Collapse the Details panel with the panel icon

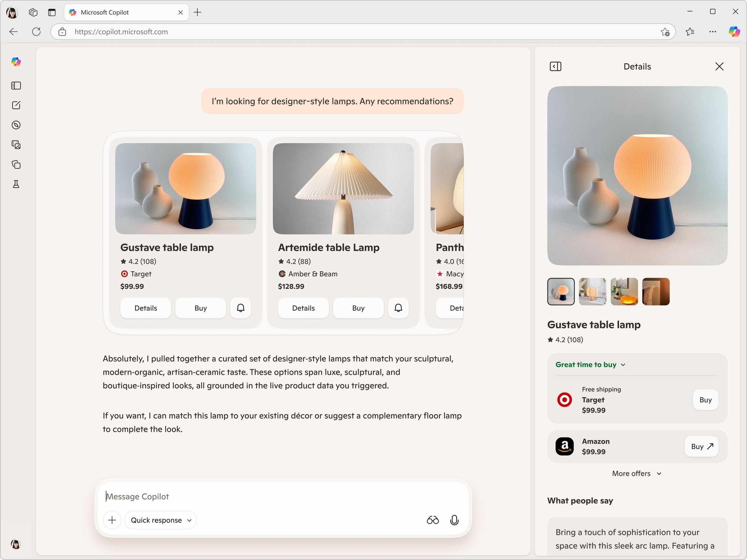pyautogui.click(x=555, y=67)
